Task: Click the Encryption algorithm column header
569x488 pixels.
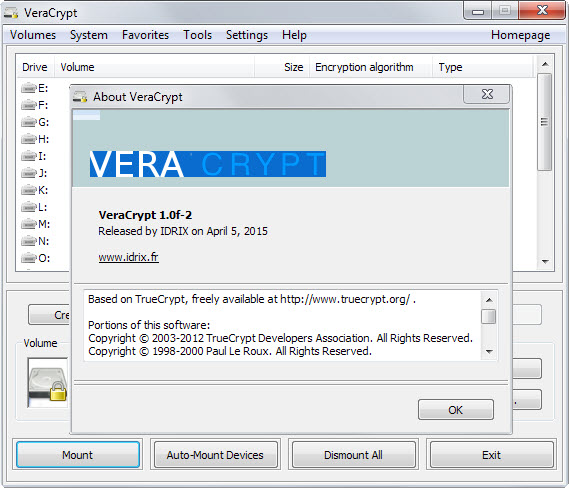Action: [x=371, y=67]
